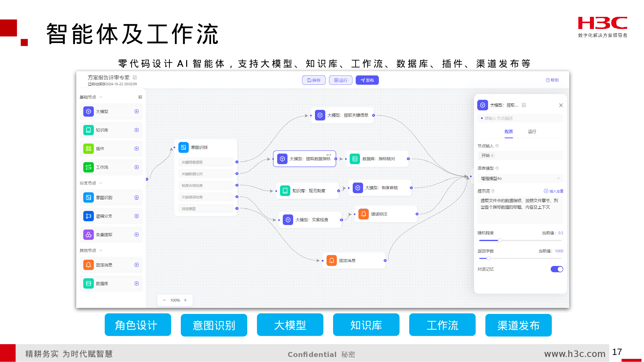Edit the 方案报告评审专家 title pencil icon
This screenshot has height=362, width=644.
(x=135, y=77)
